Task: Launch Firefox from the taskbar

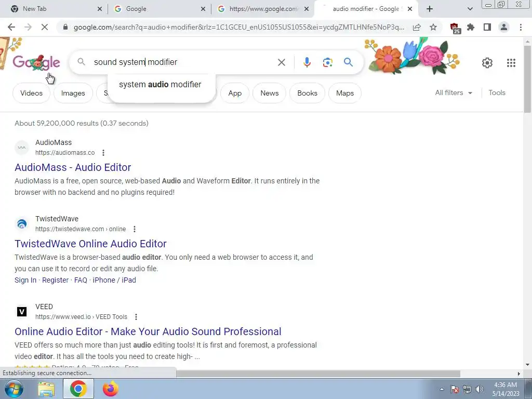Action: (110, 389)
